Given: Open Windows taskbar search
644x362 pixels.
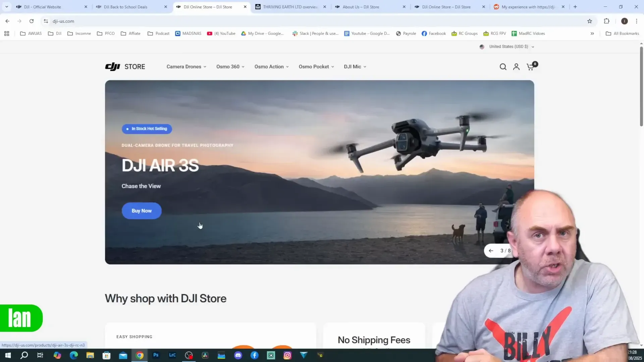Looking at the screenshot, I should (24, 355).
